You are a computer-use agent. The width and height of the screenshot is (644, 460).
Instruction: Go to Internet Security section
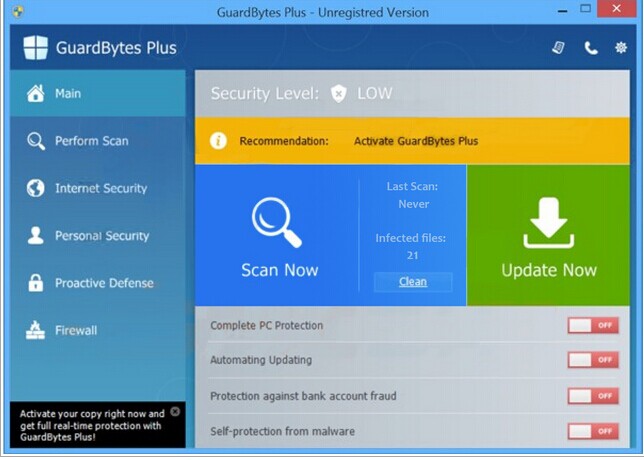point(98,188)
